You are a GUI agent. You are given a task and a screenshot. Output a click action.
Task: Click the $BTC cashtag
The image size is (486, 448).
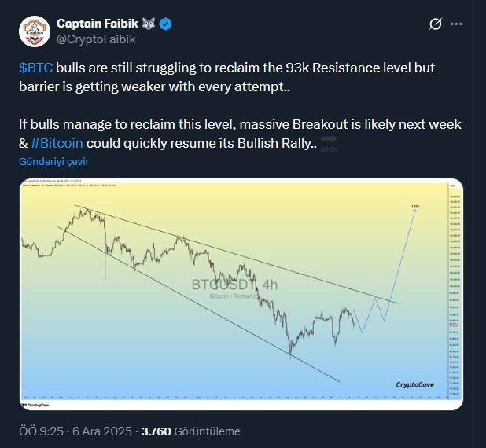pos(35,68)
